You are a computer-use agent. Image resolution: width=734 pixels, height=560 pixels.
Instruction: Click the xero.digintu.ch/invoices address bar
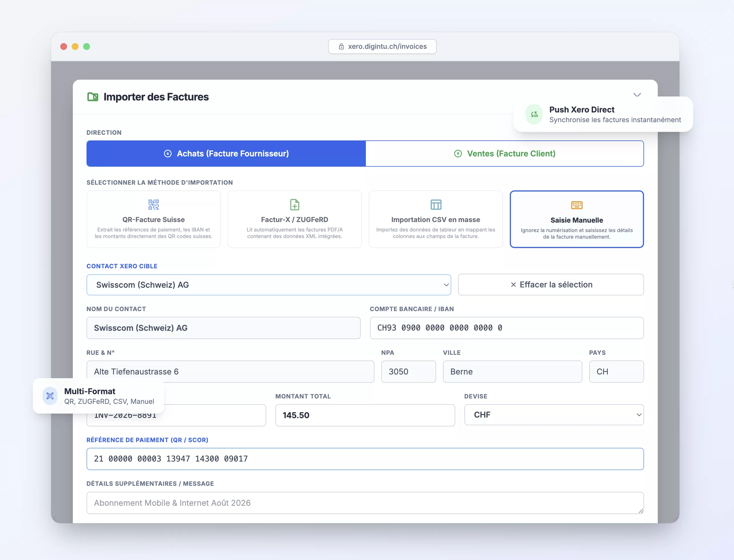[382, 47]
